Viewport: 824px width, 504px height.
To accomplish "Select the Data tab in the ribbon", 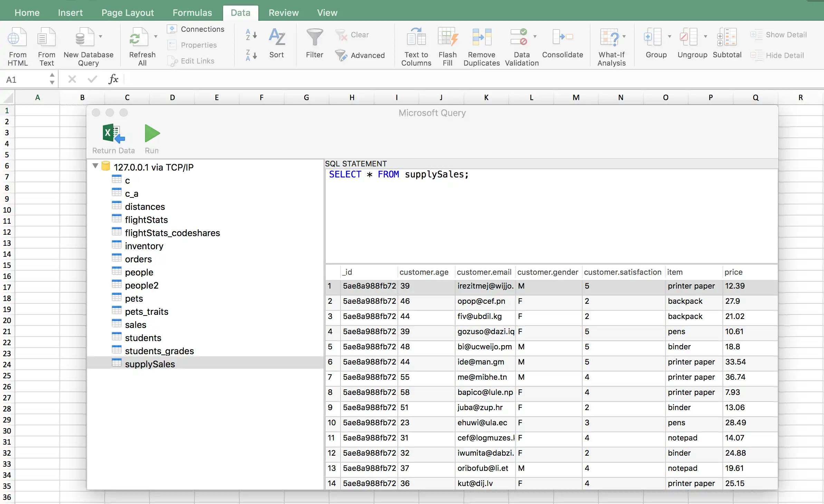I will [240, 12].
